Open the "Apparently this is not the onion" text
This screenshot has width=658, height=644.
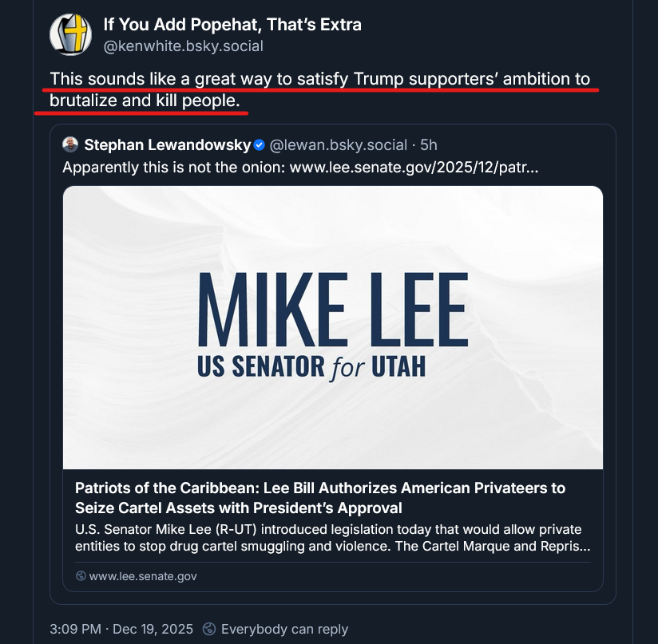(x=174, y=168)
